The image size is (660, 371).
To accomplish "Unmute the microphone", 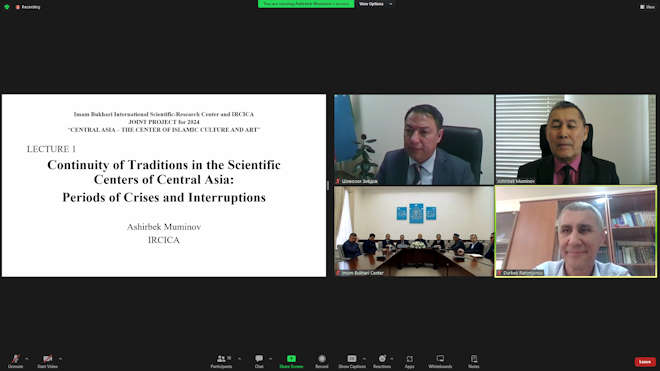I will [16, 361].
